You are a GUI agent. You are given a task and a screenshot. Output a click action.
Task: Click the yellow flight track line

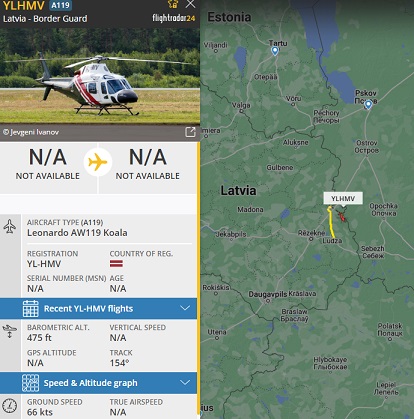331,223
